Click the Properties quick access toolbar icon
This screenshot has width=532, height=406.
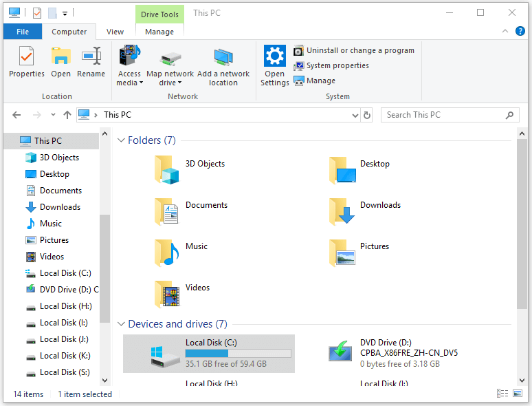[x=37, y=13]
